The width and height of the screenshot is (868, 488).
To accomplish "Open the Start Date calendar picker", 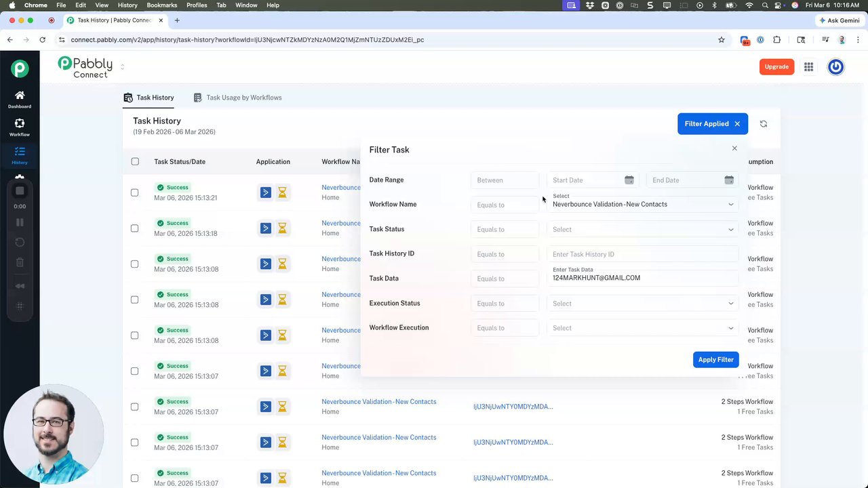I will (629, 180).
